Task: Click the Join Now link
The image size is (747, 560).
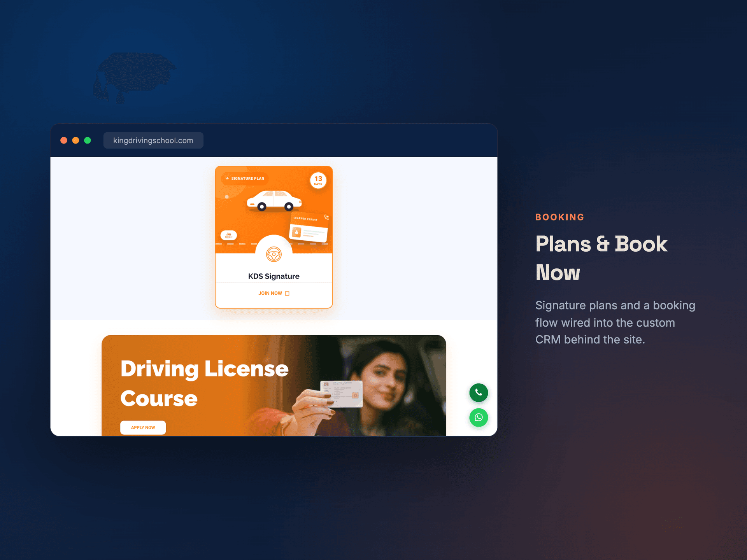Action: pos(270,293)
